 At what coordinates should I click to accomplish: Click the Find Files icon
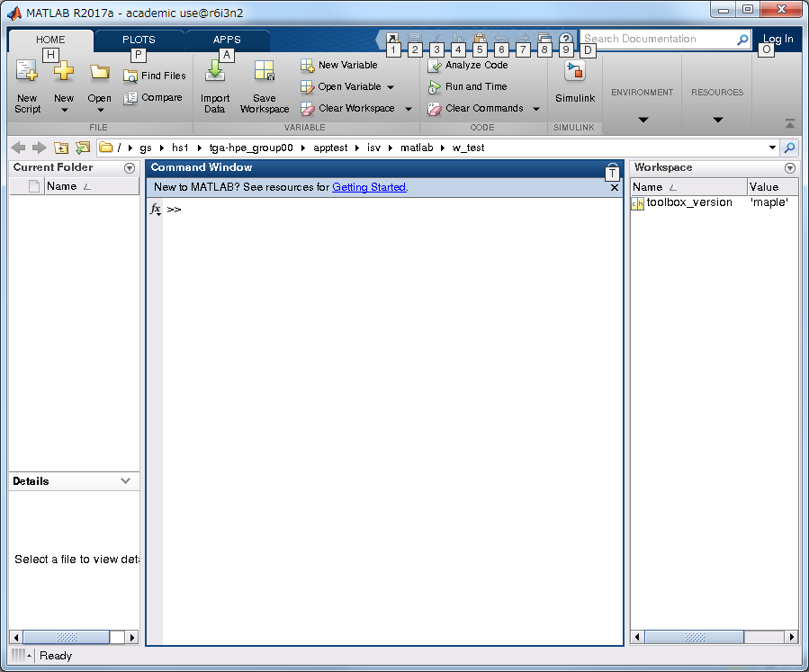coord(130,76)
